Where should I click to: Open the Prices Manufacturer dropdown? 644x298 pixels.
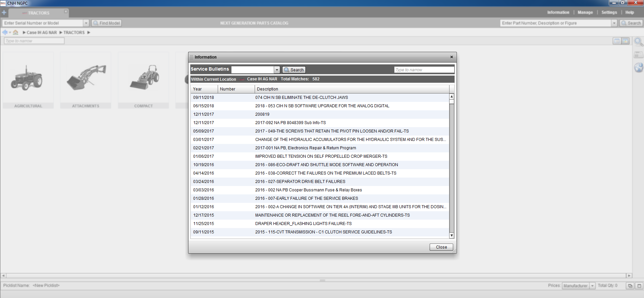pos(592,286)
